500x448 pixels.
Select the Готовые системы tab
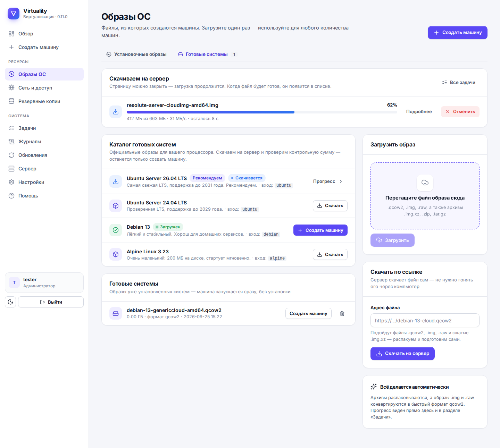pyautogui.click(x=208, y=54)
